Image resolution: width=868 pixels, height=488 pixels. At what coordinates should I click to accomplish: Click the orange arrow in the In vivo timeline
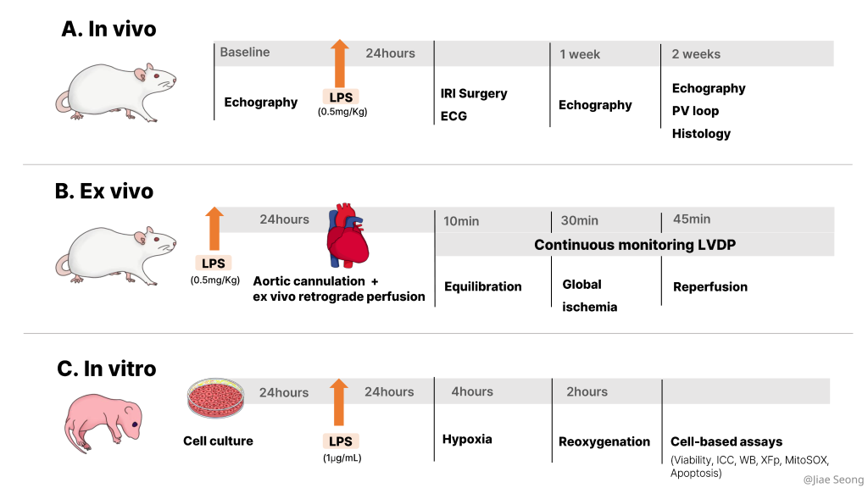point(339,62)
